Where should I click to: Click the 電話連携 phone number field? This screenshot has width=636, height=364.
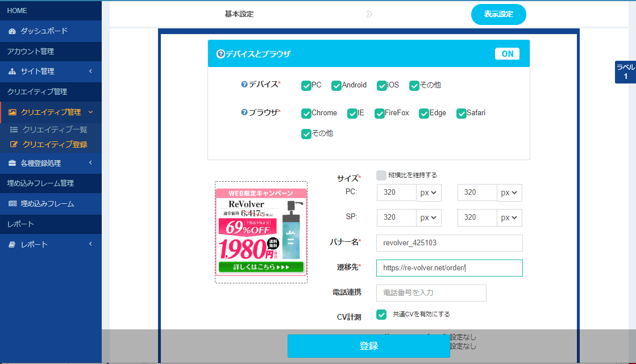pos(431,293)
